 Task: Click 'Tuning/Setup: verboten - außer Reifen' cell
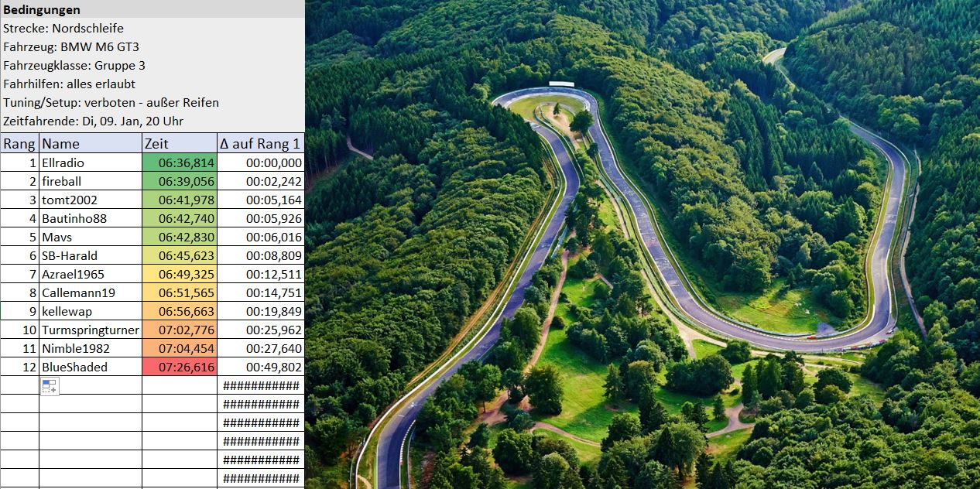152,102
